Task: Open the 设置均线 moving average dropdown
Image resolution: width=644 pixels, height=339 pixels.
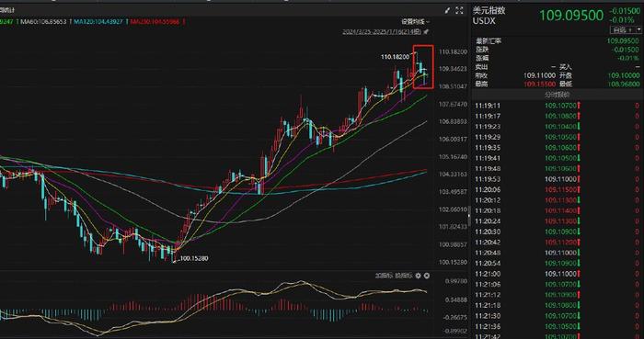Action: 416,21
